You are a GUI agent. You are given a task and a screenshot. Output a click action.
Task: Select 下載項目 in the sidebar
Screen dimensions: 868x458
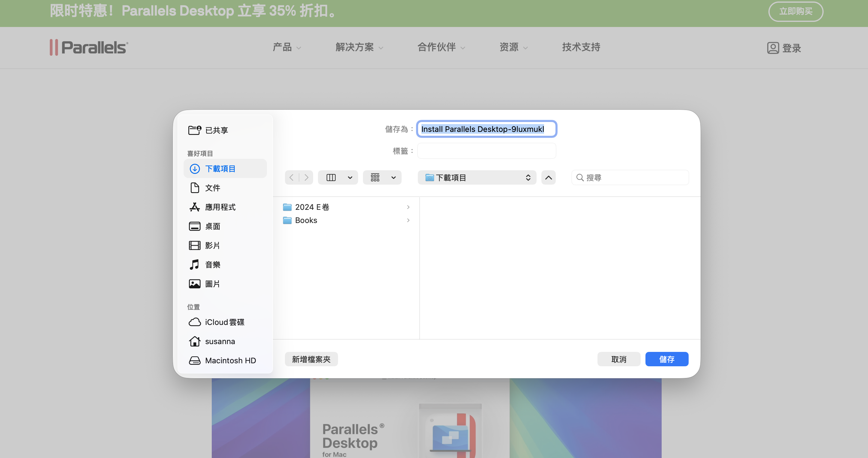[x=220, y=169]
